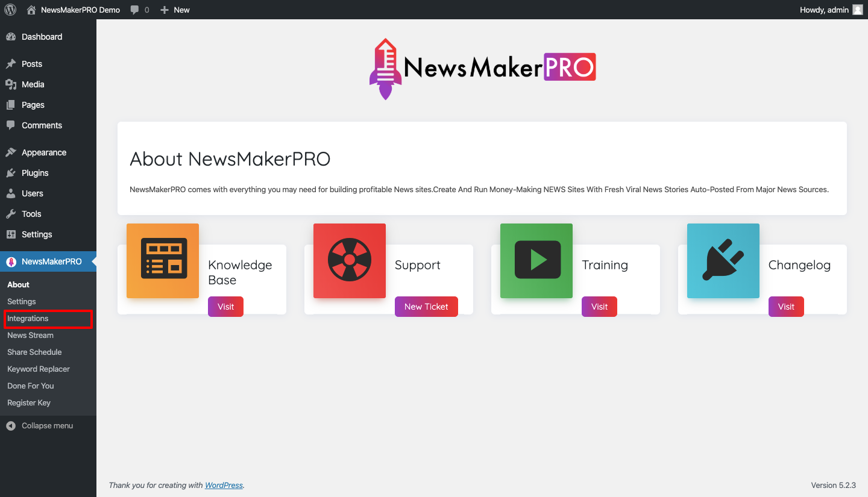
Task: Click the Appearance paintbrush icon
Action: coord(11,152)
